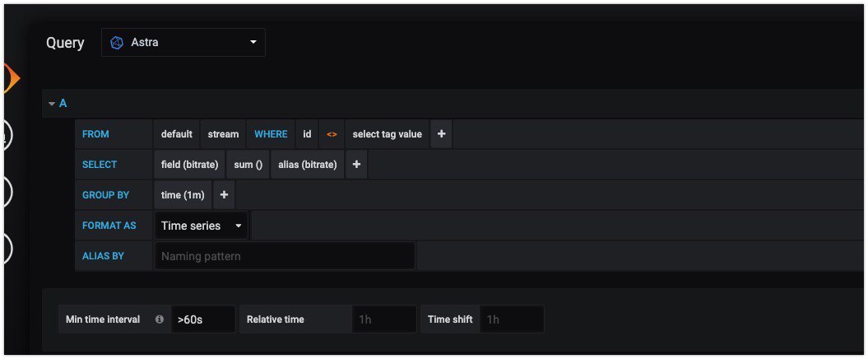Edit the Min time interval field value
The width and height of the screenshot is (868, 359).
[203, 319]
